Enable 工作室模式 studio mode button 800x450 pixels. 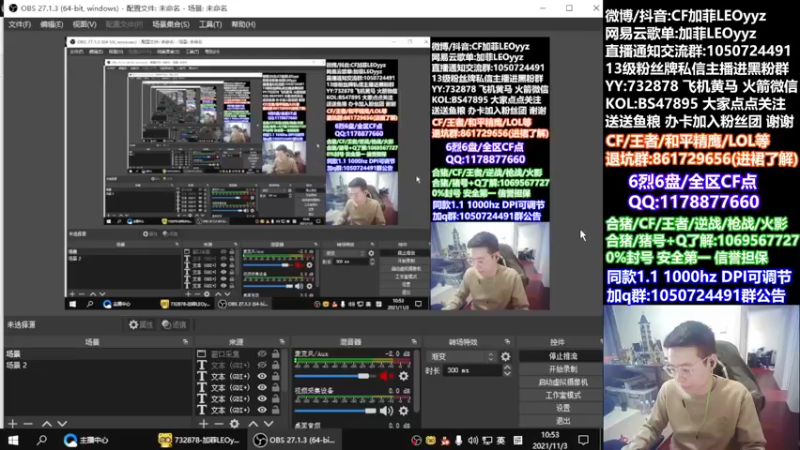coord(563,395)
